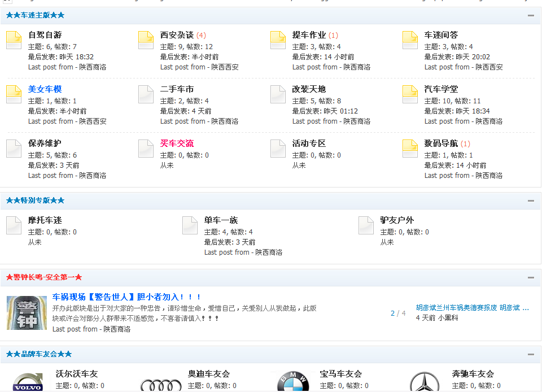Image resolution: width=542 pixels, height=392 pixels.
Task: Click the BMW logo icon
Action: pos(293,382)
